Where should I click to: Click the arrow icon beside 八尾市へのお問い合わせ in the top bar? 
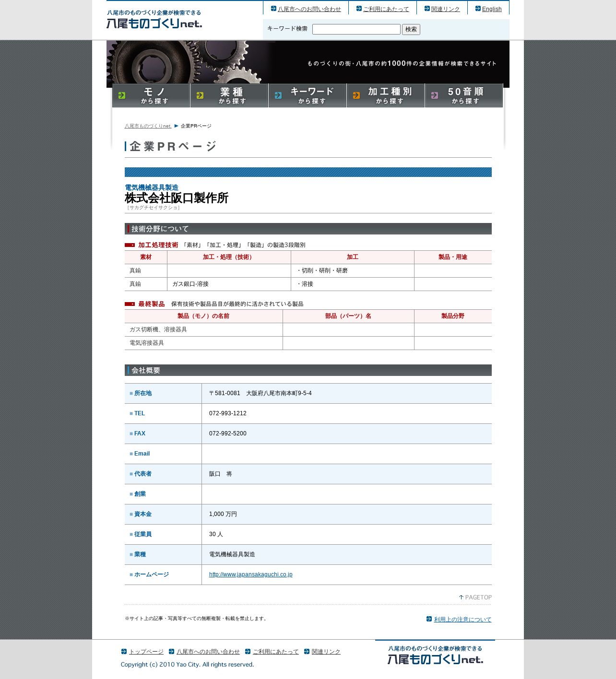click(x=273, y=9)
